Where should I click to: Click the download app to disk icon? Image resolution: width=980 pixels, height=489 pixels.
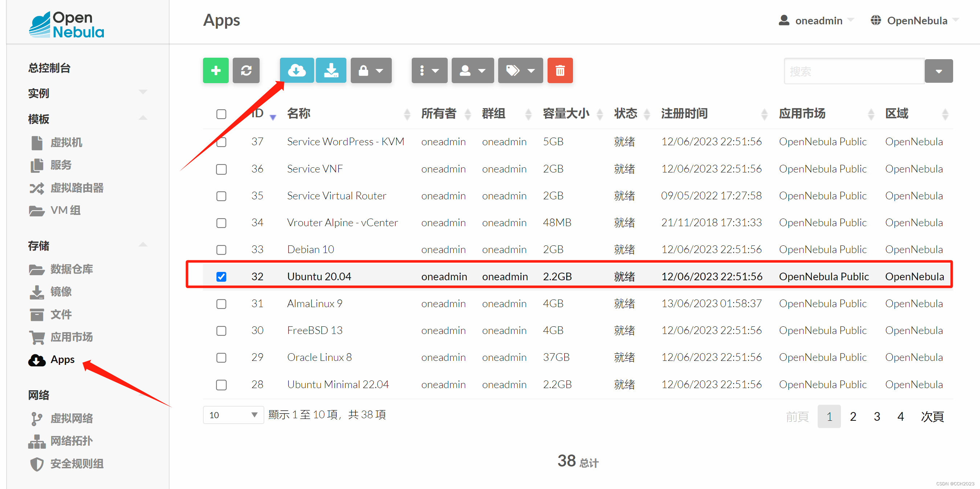331,71
